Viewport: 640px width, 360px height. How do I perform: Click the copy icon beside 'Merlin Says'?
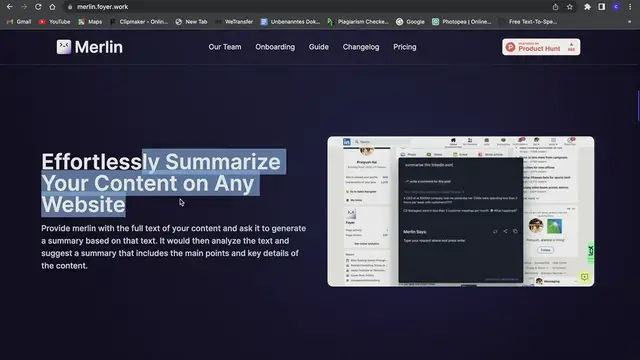[x=515, y=231]
